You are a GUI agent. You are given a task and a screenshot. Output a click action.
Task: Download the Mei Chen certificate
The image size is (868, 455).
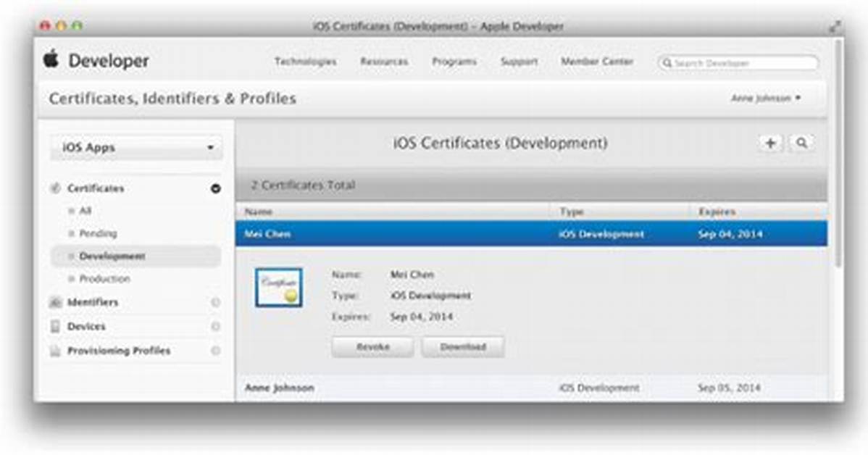[x=463, y=347]
